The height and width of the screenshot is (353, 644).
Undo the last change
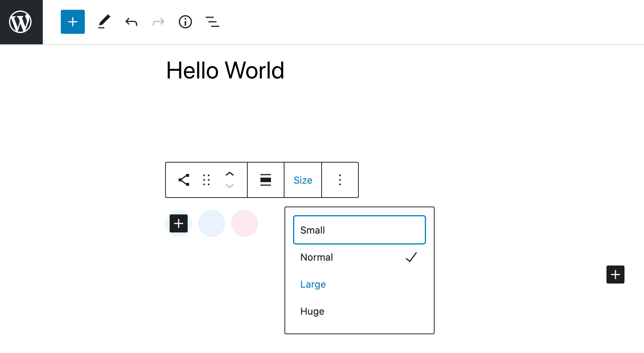pyautogui.click(x=131, y=22)
